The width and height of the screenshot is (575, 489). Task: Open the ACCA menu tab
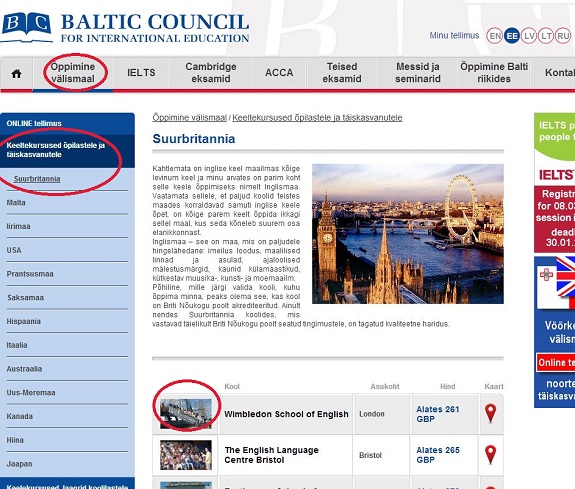279,73
